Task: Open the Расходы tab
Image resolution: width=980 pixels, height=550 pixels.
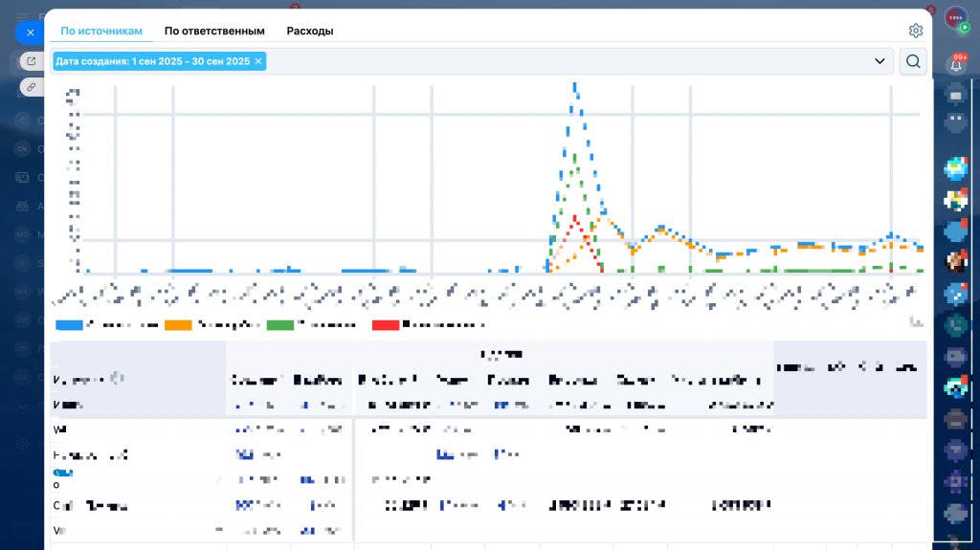Action: click(x=310, y=31)
